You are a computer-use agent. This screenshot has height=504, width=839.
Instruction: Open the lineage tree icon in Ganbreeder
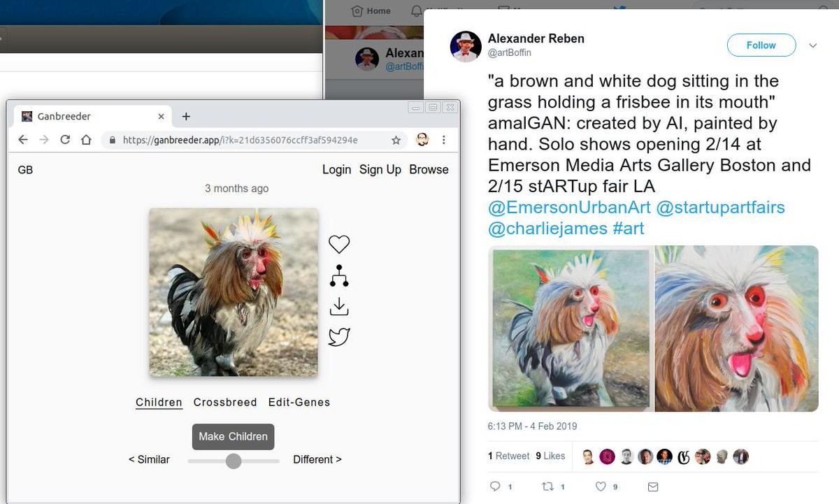339,276
